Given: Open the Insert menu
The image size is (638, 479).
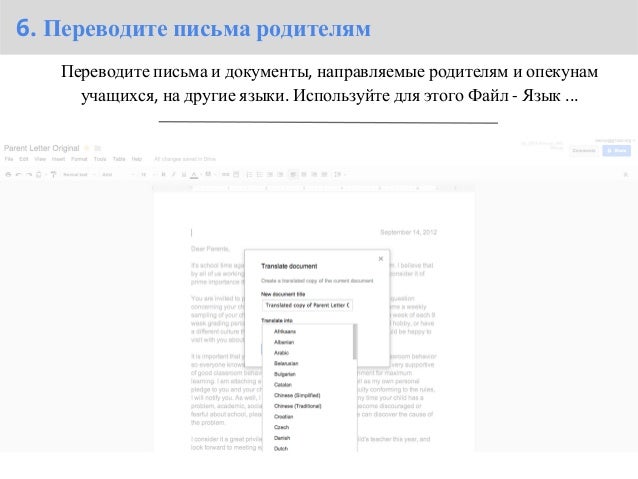Looking at the screenshot, I should (58, 159).
